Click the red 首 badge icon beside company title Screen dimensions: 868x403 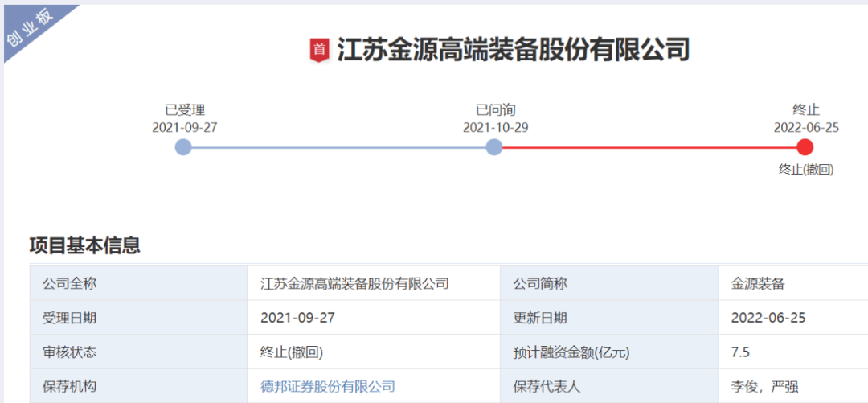click(320, 50)
